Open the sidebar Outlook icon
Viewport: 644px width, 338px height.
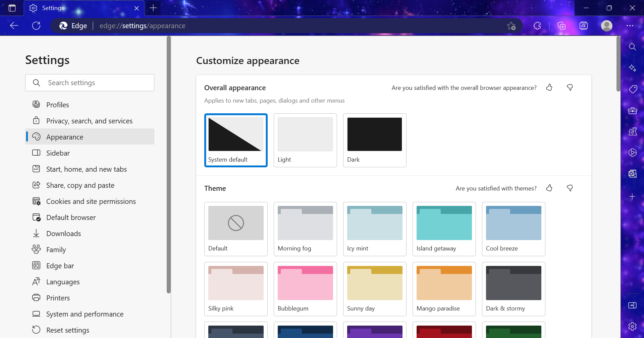(x=632, y=174)
